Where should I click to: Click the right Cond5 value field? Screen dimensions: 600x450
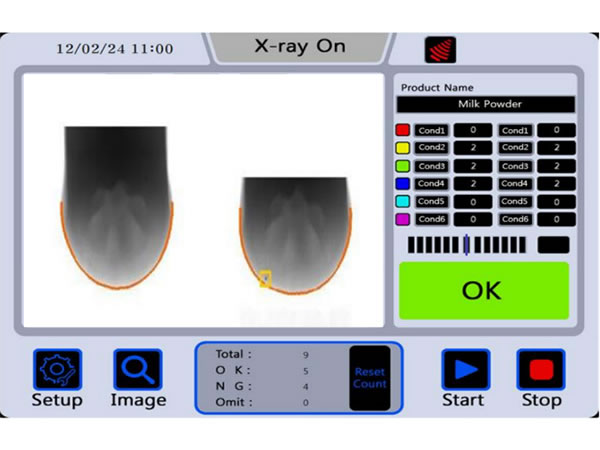coord(556,201)
